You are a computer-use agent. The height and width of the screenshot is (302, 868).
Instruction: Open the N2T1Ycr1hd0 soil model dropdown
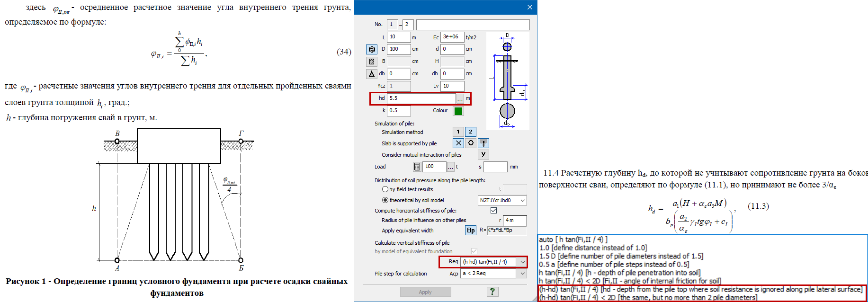[523, 201]
